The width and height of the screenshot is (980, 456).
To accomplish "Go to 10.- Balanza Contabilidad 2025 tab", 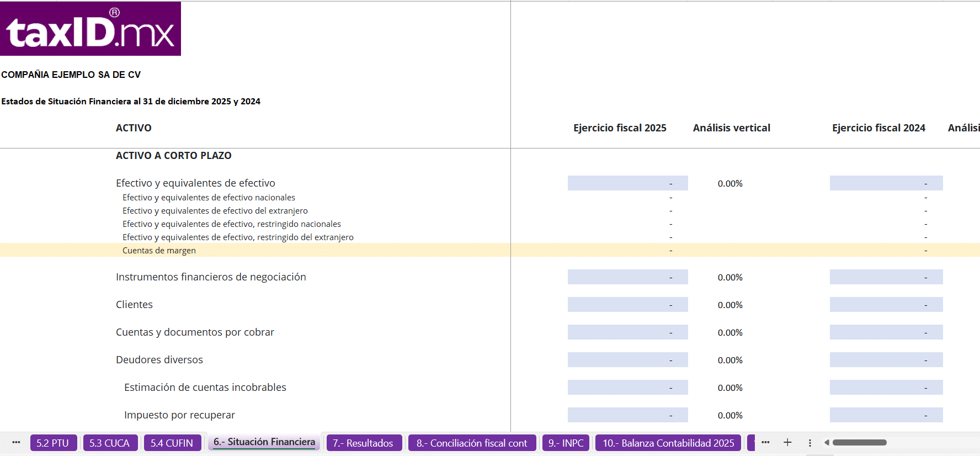I will click(x=668, y=443).
